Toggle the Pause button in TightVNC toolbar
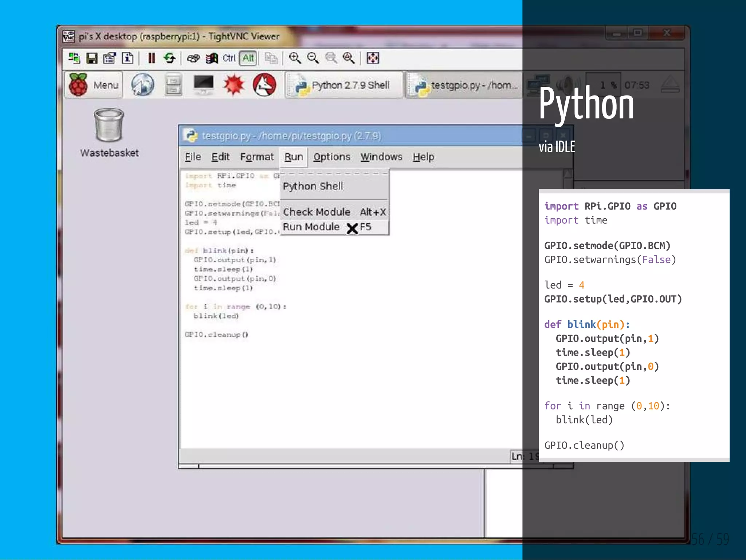 point(152,58)
